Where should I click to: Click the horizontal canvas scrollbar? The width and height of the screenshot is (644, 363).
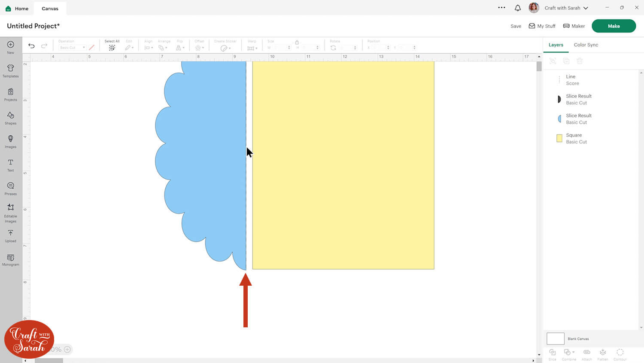pos(49,360)
